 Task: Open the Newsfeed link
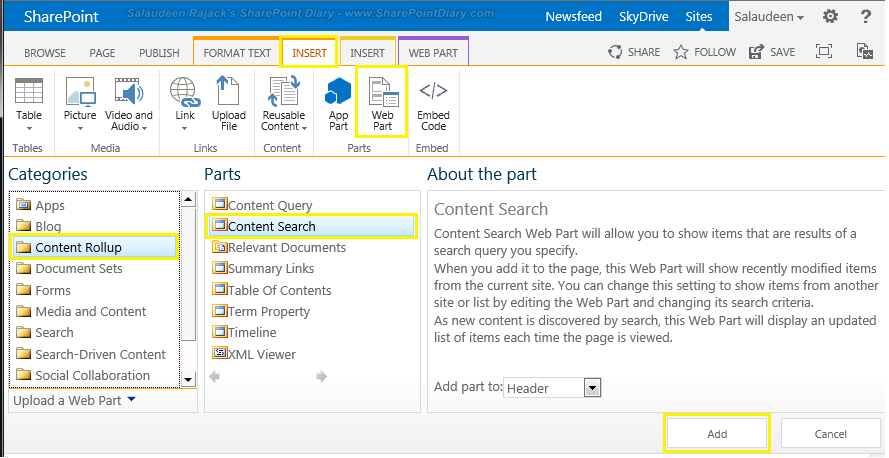[573, 16]
